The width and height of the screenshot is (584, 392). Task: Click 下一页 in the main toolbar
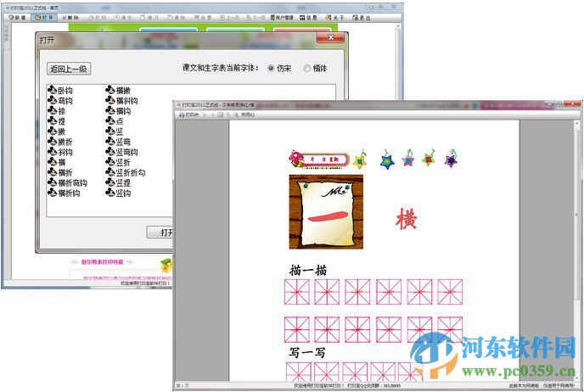pos(255,18)
